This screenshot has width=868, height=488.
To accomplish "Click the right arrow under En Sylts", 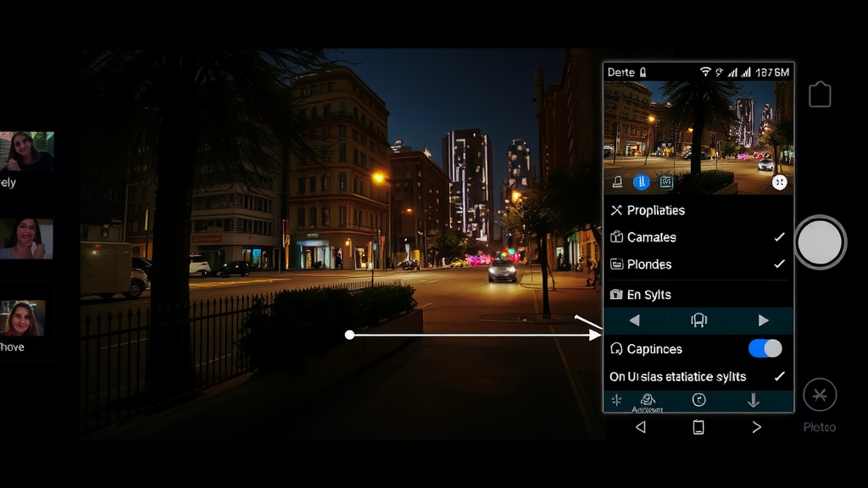I will click(763, 320).
